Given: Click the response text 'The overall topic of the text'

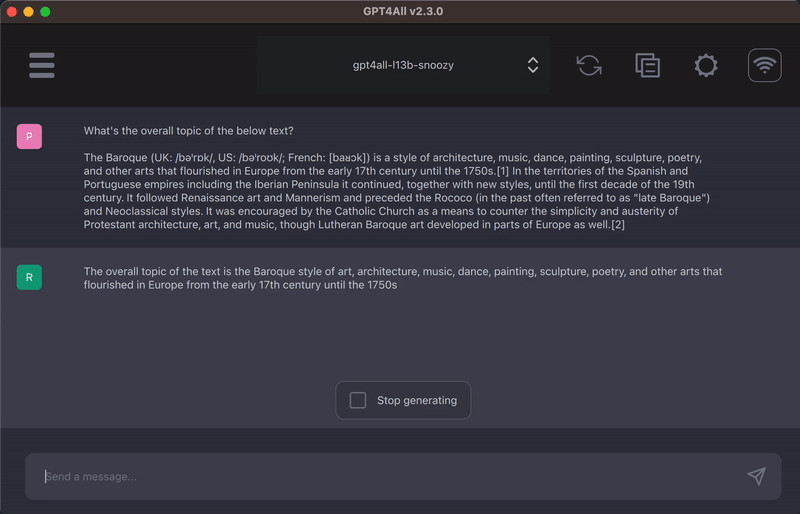Looking at the screenshot, I should coord(403,278).
